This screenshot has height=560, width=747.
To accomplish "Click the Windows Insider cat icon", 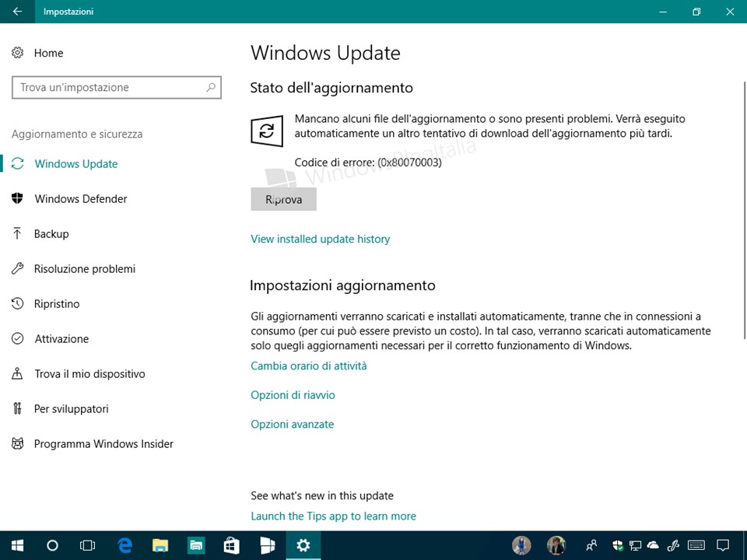I will coord(18,443).
